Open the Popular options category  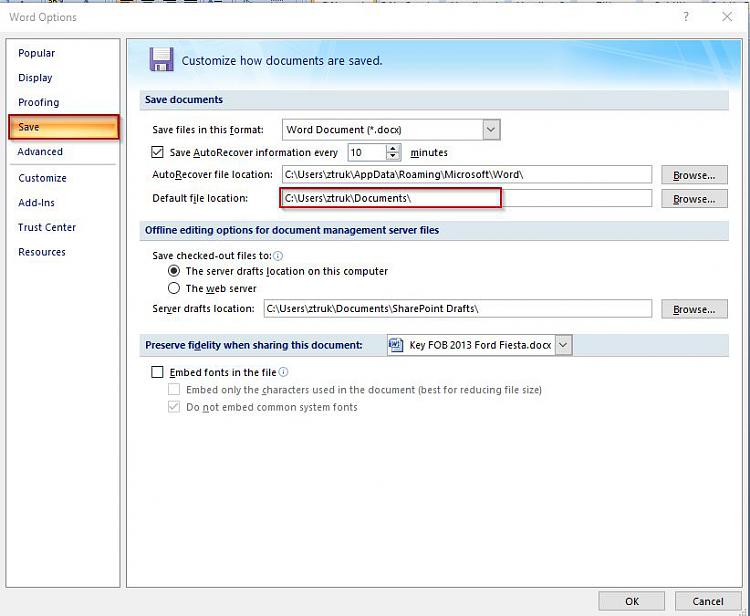coord(36,53)
